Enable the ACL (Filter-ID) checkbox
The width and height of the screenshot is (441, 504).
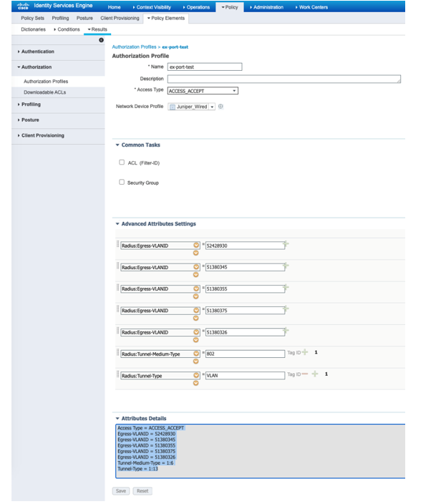tap(122, 163)
